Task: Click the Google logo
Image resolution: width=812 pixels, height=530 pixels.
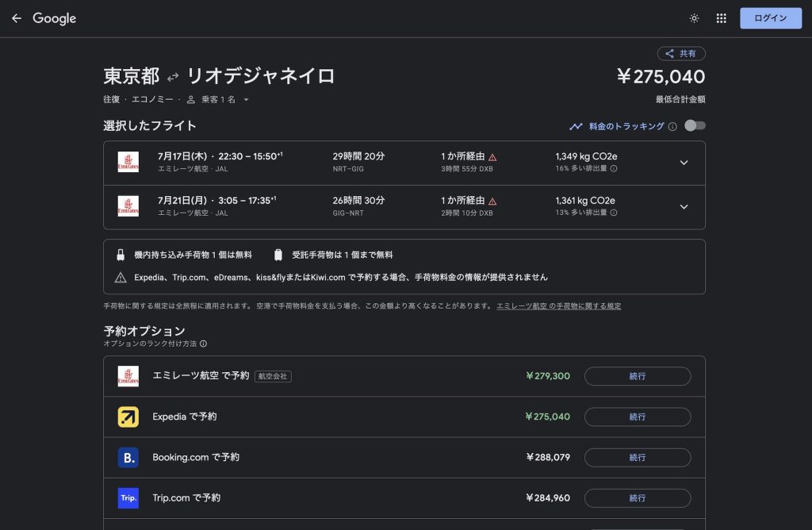Action: 55,18
